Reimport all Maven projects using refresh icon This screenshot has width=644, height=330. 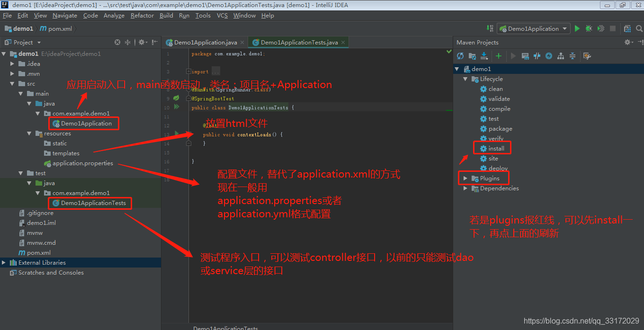[x=460, y=56]
